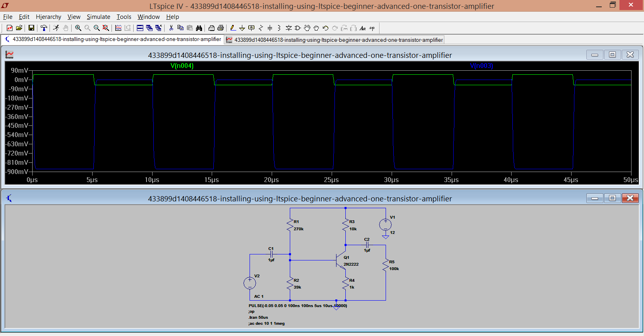
Task: Click the 2N2222 transistor label
Action: [351, 264]
